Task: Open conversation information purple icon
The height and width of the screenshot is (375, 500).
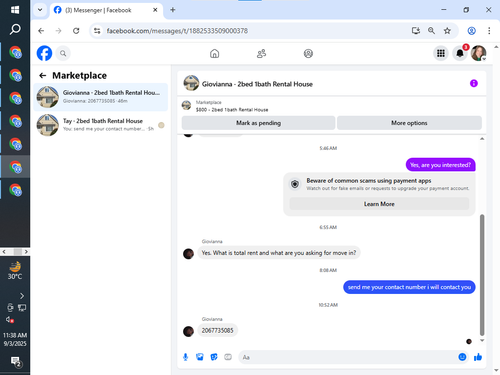Action: (474, 83)
